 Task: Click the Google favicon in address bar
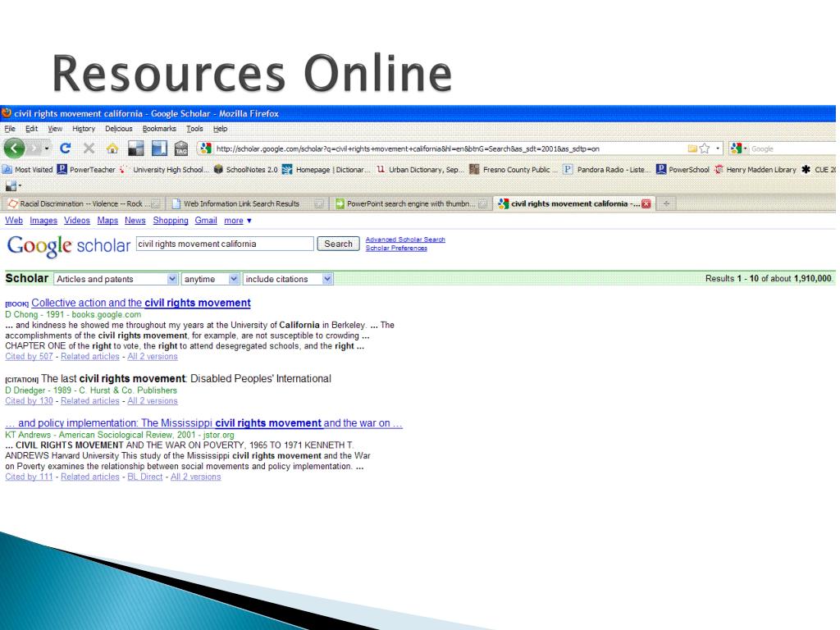(206, 148)
